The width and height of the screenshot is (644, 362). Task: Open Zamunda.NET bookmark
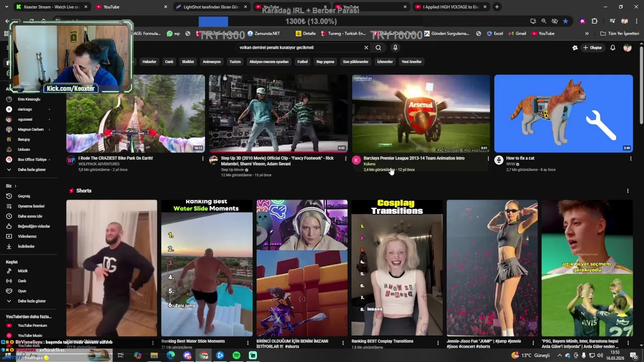(264, 34)
